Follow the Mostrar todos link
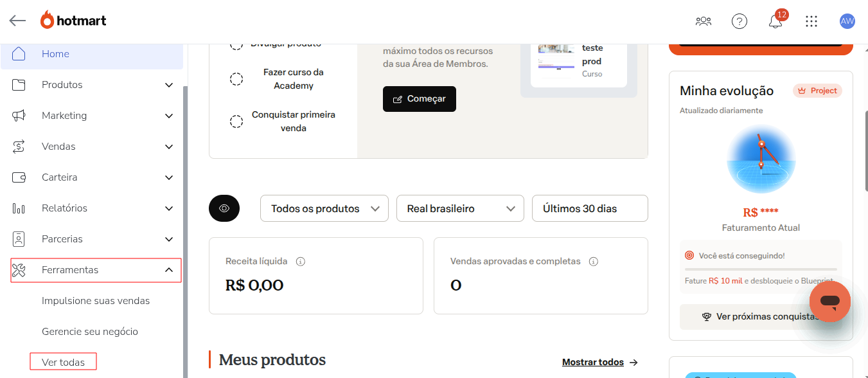The image size is (868, 378). (x=599, y=362)
